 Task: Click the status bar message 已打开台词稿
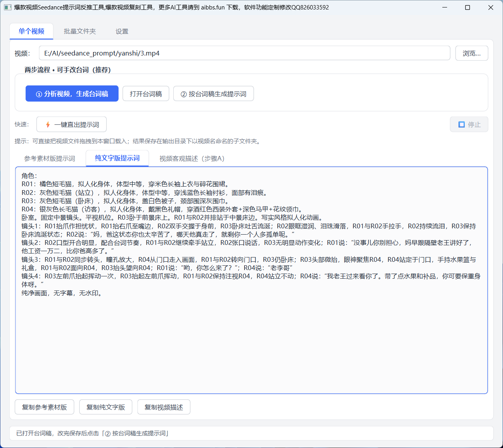click(93, 433)
